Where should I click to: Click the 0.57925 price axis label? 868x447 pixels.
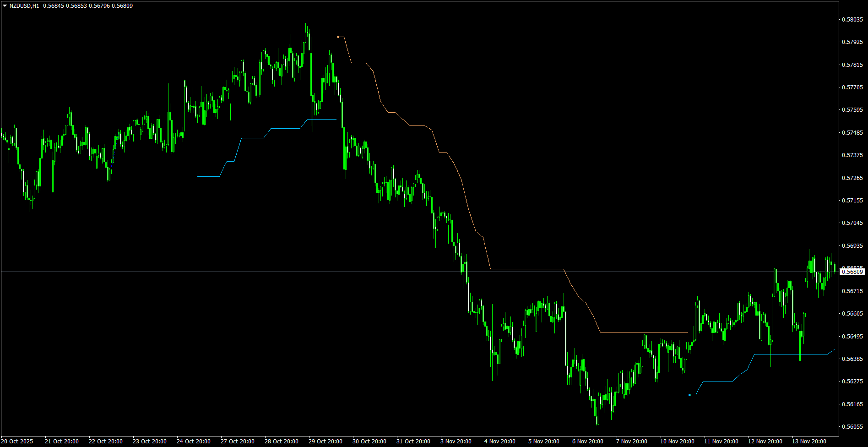[852, 42]
